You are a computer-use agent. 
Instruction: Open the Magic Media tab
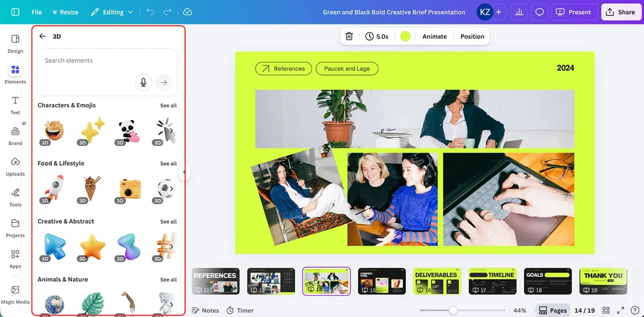point(15,294)
